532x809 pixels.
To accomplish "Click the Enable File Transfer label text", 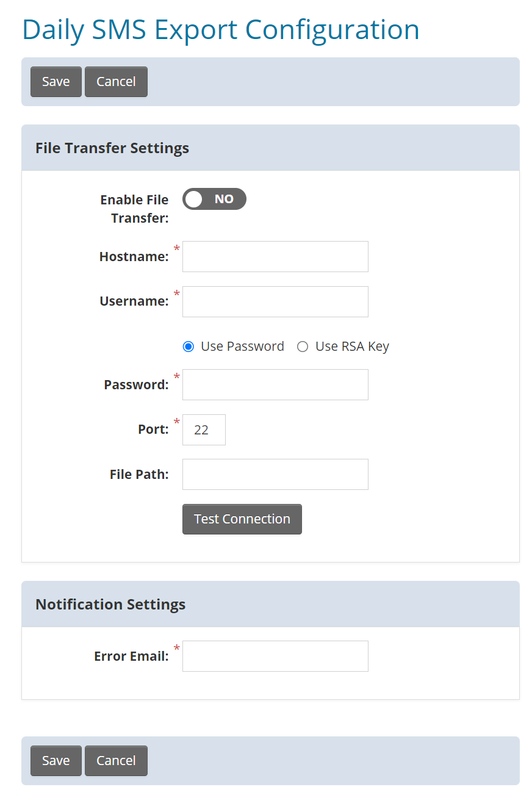I will coord(134,209).
